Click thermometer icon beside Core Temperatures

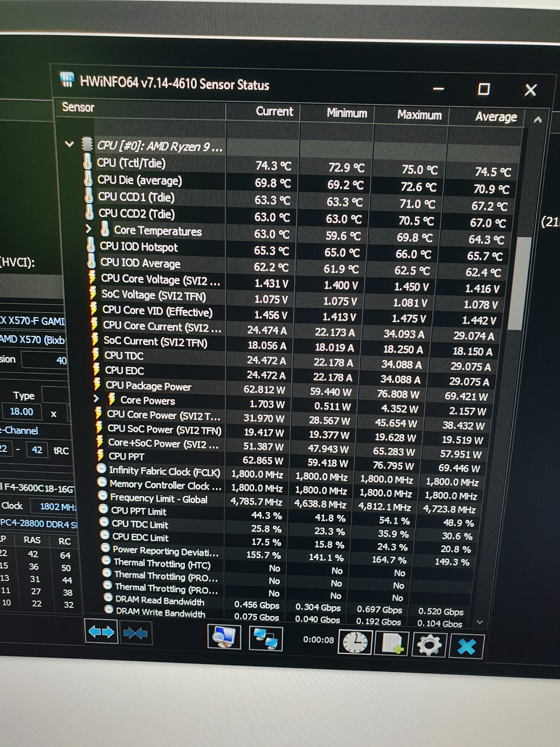(105, 229)
